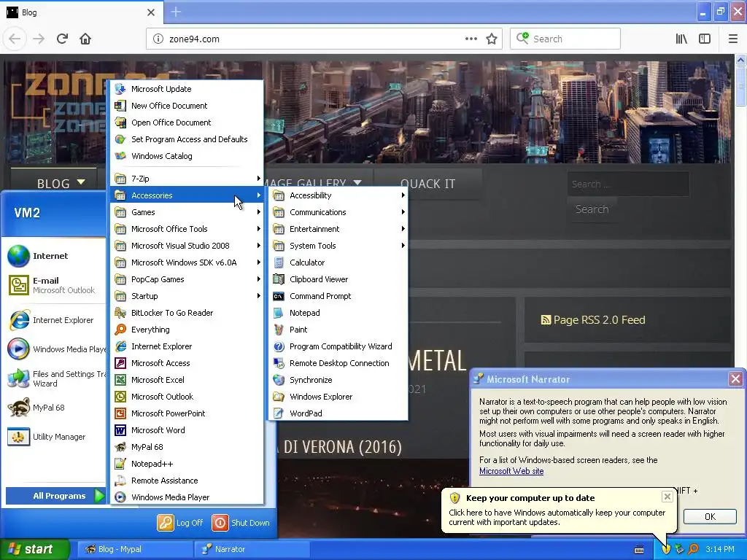Go to browser home page
Screen dimensions: 747x560
[85, 39]
